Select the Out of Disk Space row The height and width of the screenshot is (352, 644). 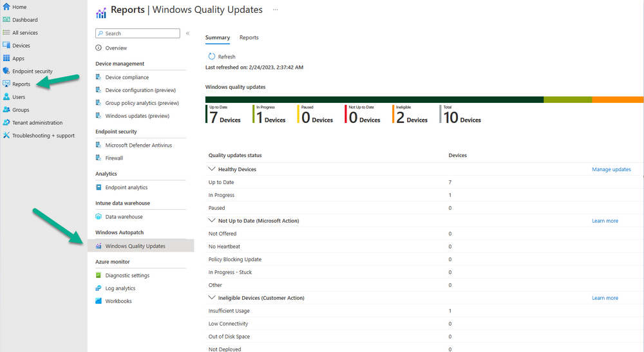424,337
